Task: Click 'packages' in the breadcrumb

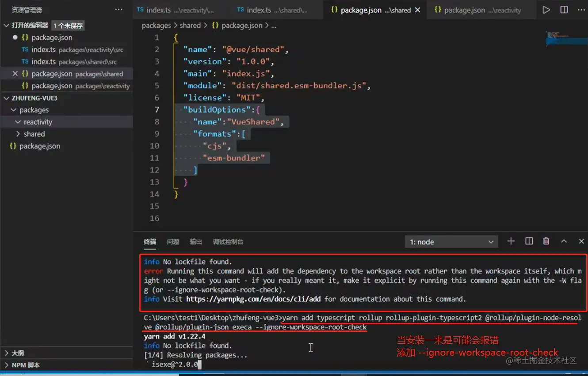Action: (157, 26)
